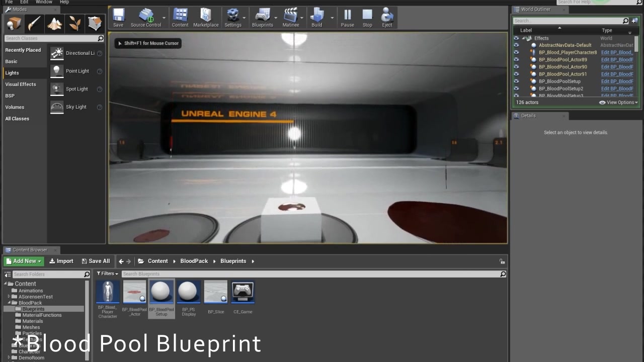Screen dimensions: 644x362
Task: Select the Paint mode brush icon
Action: tap(34, 23)
